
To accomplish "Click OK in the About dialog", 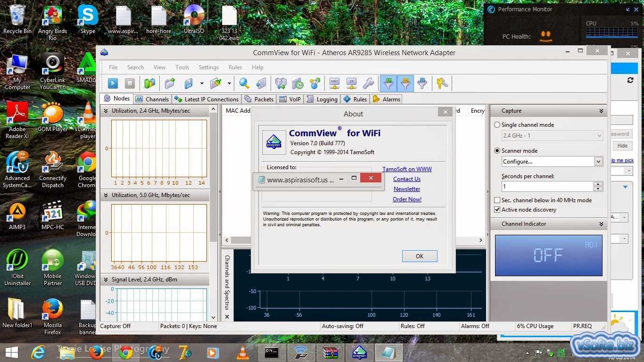I will pyautogui.click(x=420, y=256).
